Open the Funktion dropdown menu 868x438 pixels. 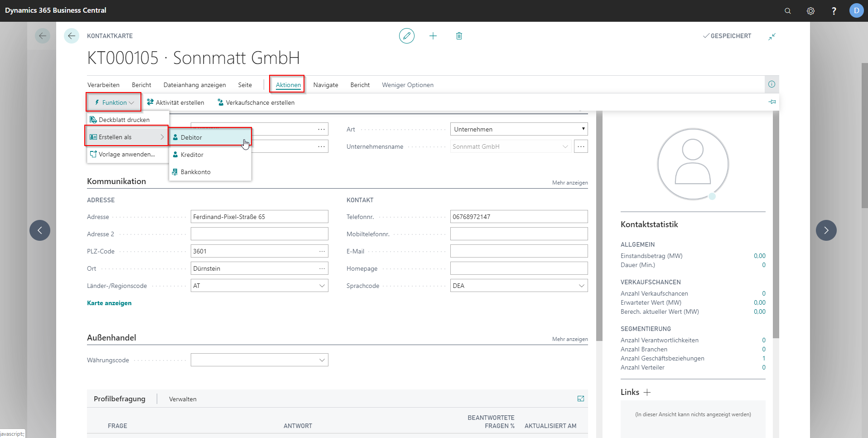point(114,102)
